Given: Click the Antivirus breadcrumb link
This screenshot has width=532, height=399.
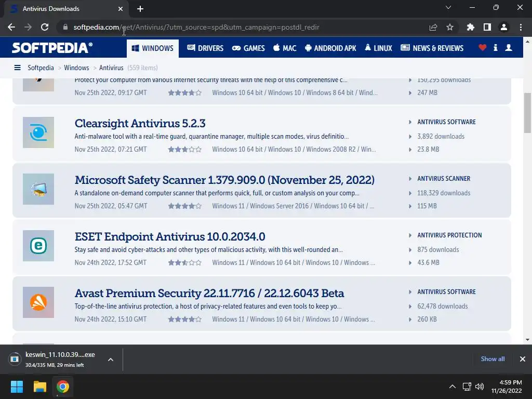Looking at the screenshot, I should click(111, 68).
